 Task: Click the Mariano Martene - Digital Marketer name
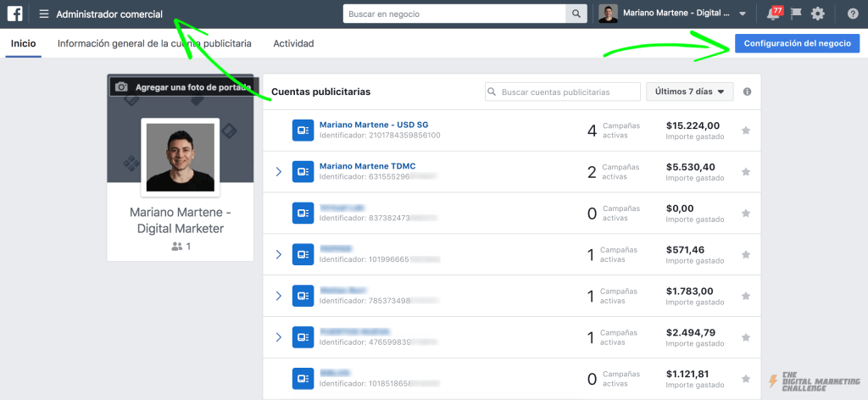point(180,220)
